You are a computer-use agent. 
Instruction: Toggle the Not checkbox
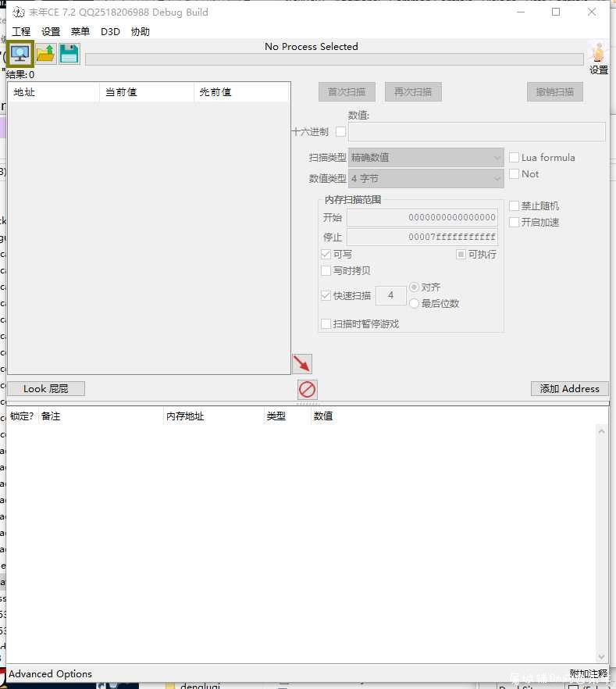pyautogui.click(x=514, y=174)
